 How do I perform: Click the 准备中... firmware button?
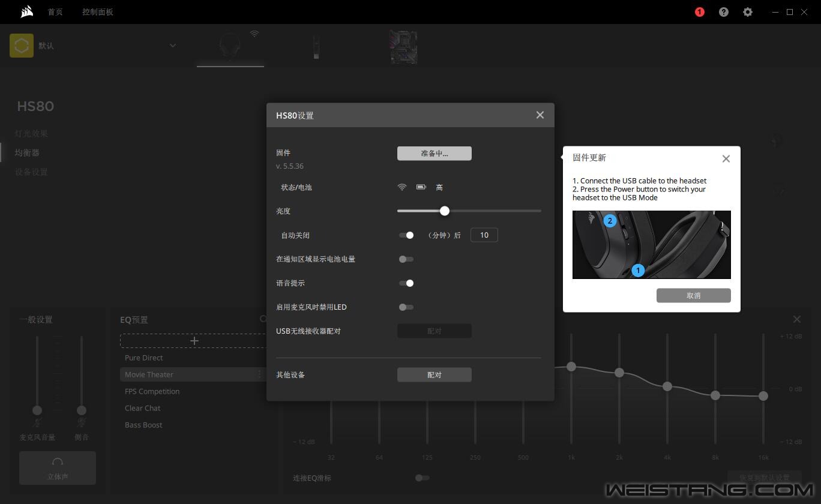[x=435, y=154]
